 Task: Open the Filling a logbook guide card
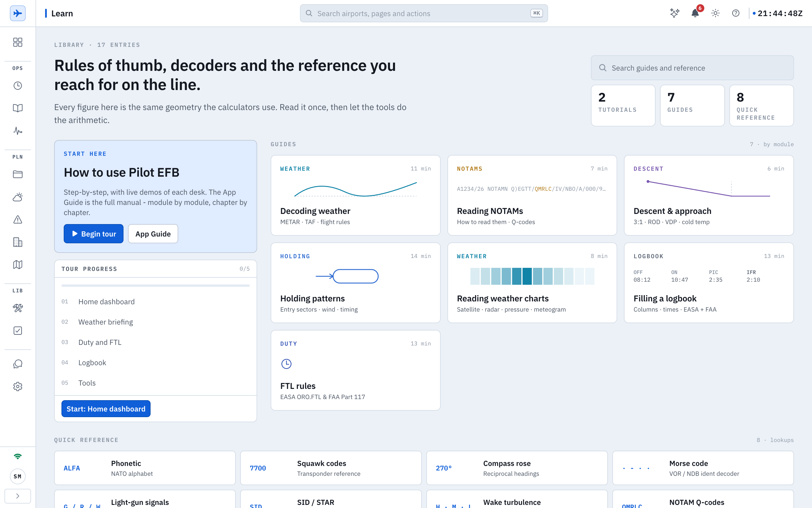click(709, 283)
